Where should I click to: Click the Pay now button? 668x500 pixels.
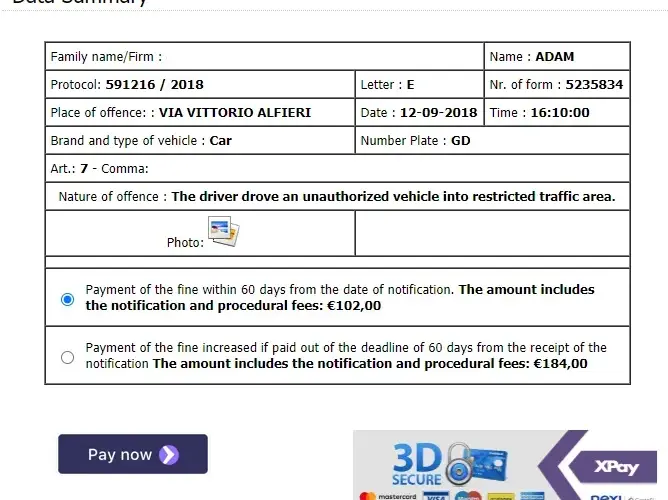point(133,454)
